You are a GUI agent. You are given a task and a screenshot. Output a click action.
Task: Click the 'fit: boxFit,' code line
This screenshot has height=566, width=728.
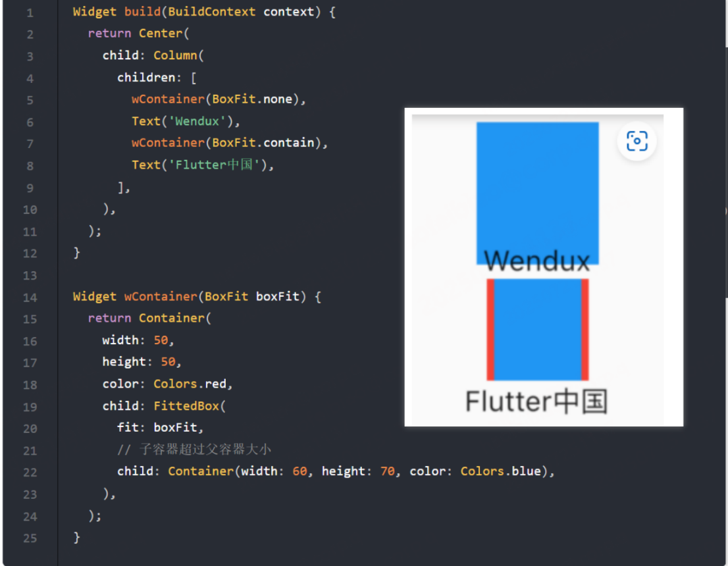tap(160, 427)
